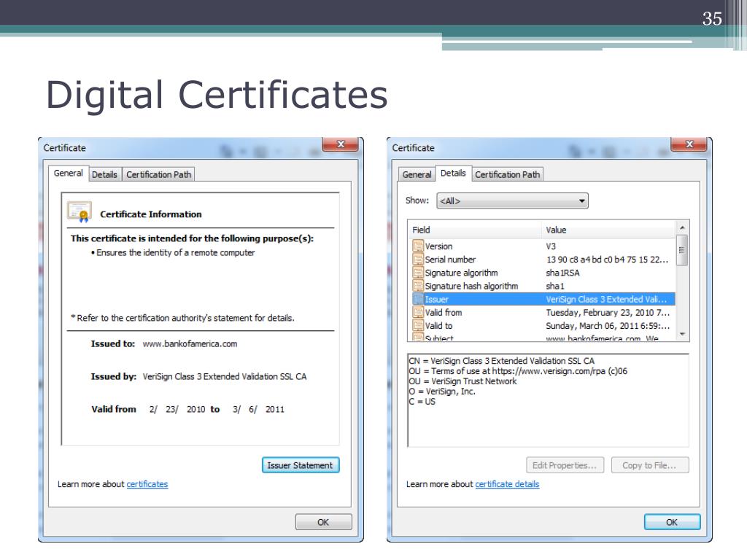The image size is (747, 560).
Task: Click OU = VeriSign Trust Network line
Action: click(x=462, y=381)
